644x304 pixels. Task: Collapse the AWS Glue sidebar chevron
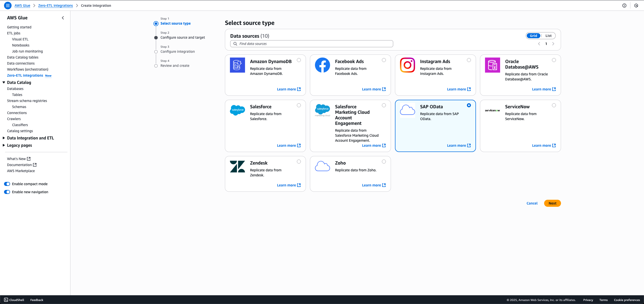(63, 18)
